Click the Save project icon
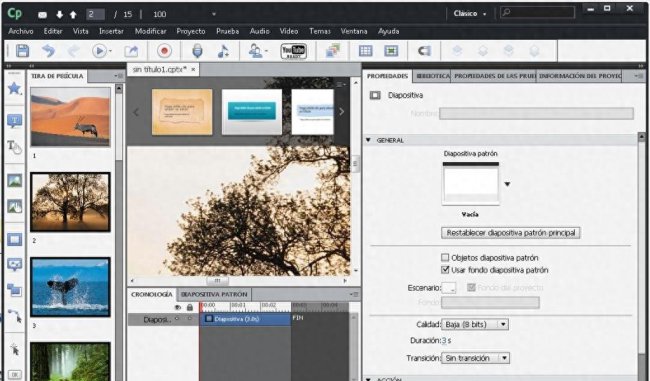Screen dimensions: 650x381 22,51
